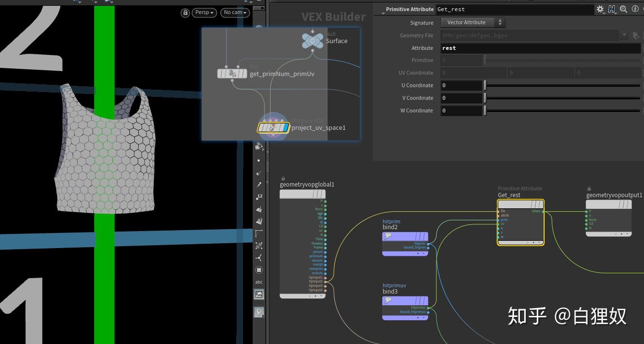
Task: Select the geometryvopglobal1 node
Action: point(303,244)
